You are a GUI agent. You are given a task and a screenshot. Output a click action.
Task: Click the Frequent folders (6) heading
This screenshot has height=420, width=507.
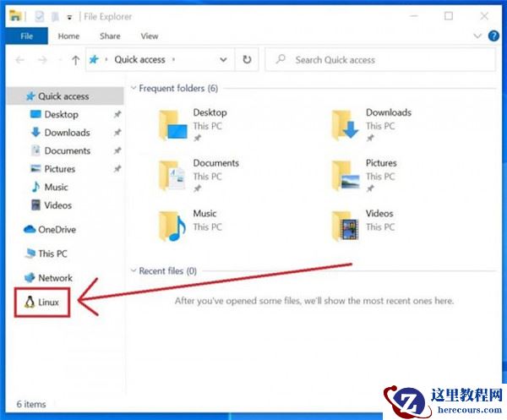(178, 88)
